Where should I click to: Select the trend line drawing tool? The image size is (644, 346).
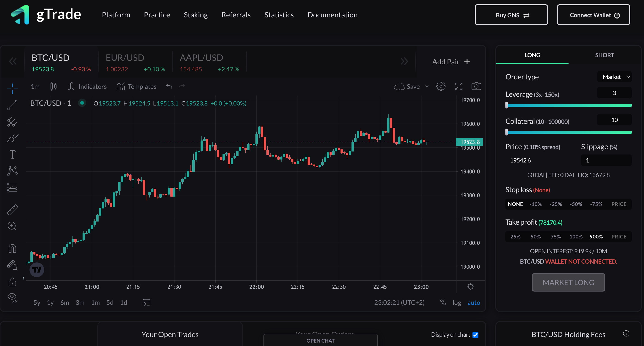12,105
